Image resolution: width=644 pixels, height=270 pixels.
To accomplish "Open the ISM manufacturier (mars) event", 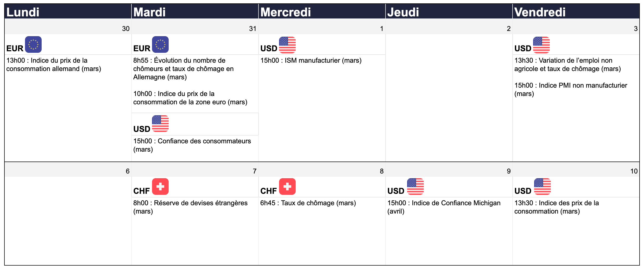I will point(311,60).
